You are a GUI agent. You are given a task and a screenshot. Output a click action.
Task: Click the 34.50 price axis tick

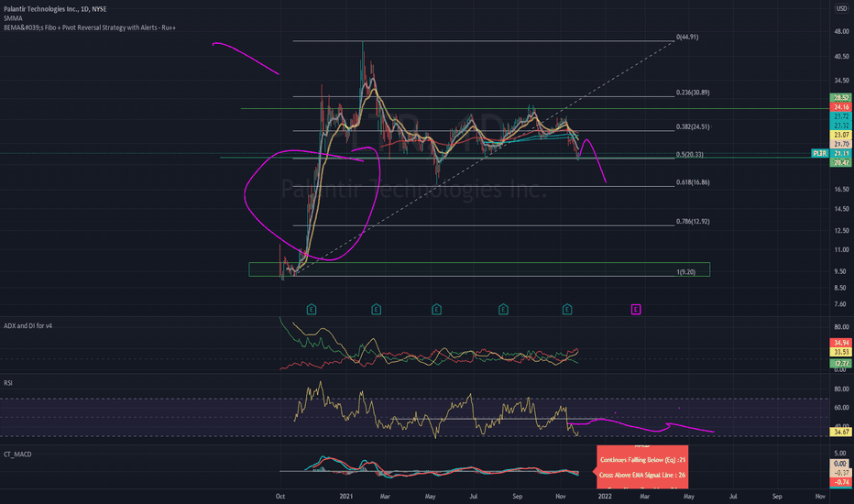tap(841, 81)
